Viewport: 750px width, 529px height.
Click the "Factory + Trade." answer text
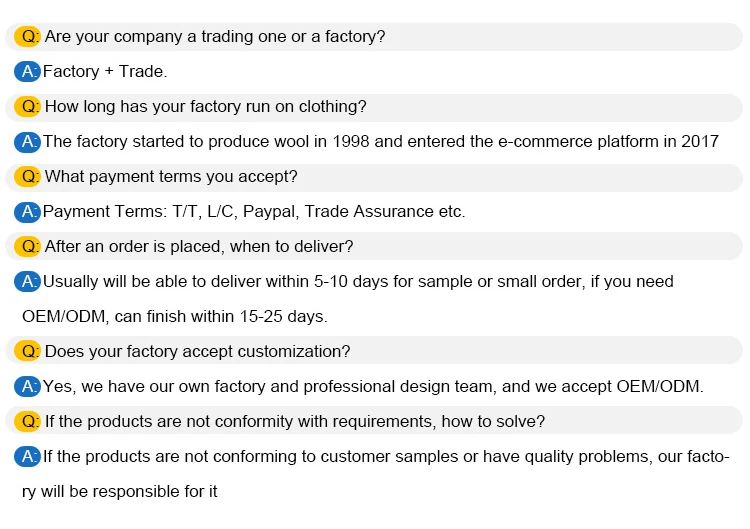coord(105,72)
